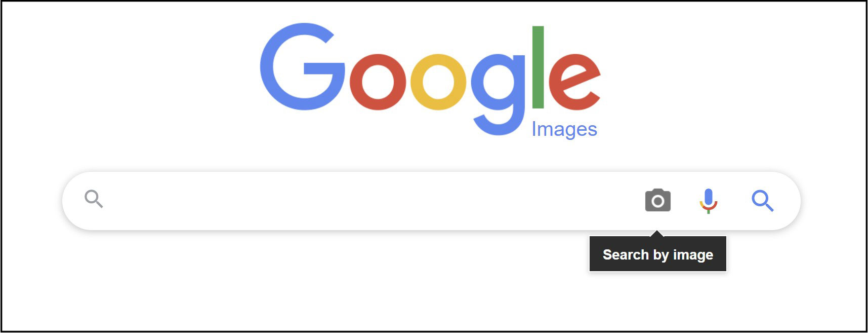Click the lens circle inside the camera icon

point(658,202)
